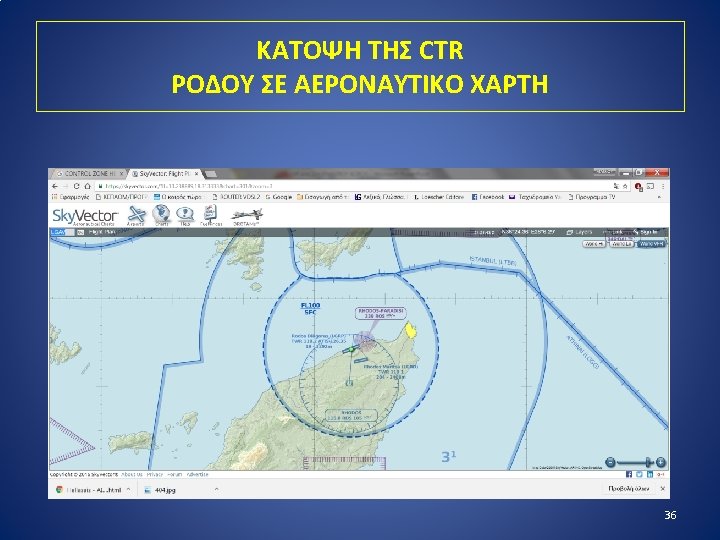Close the CONTROL ZONE tab

[x=121, y=174]
